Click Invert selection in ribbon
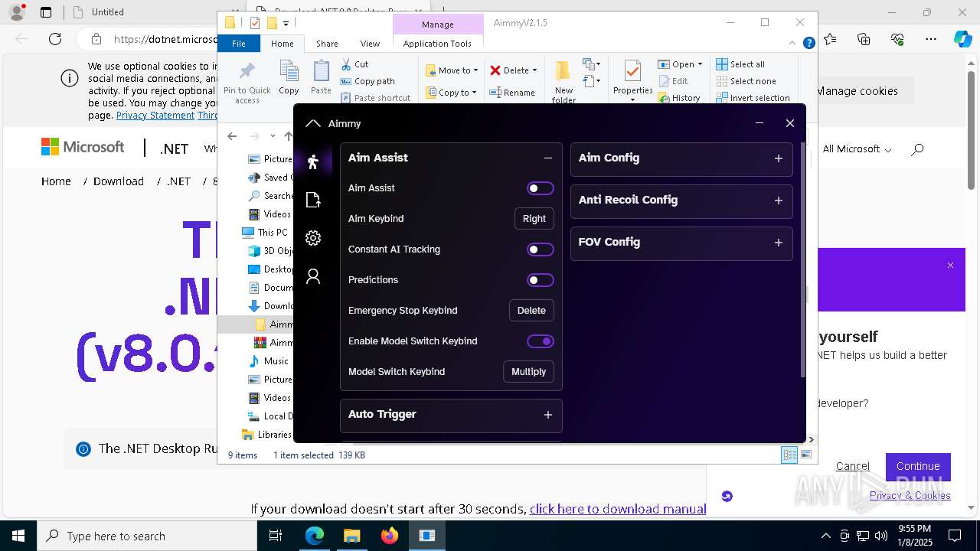Screen dimensions: 980x551 (x=753, y=98)
